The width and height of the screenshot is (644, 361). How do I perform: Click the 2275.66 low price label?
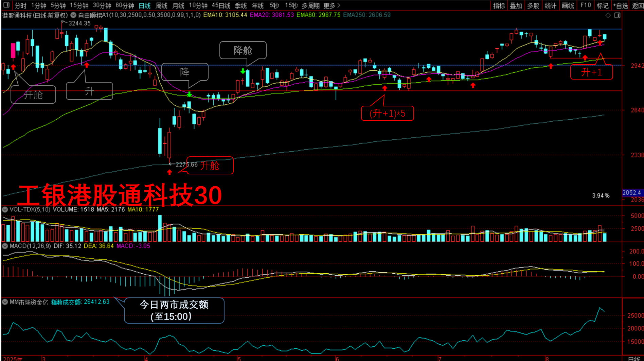coord(186,165)
